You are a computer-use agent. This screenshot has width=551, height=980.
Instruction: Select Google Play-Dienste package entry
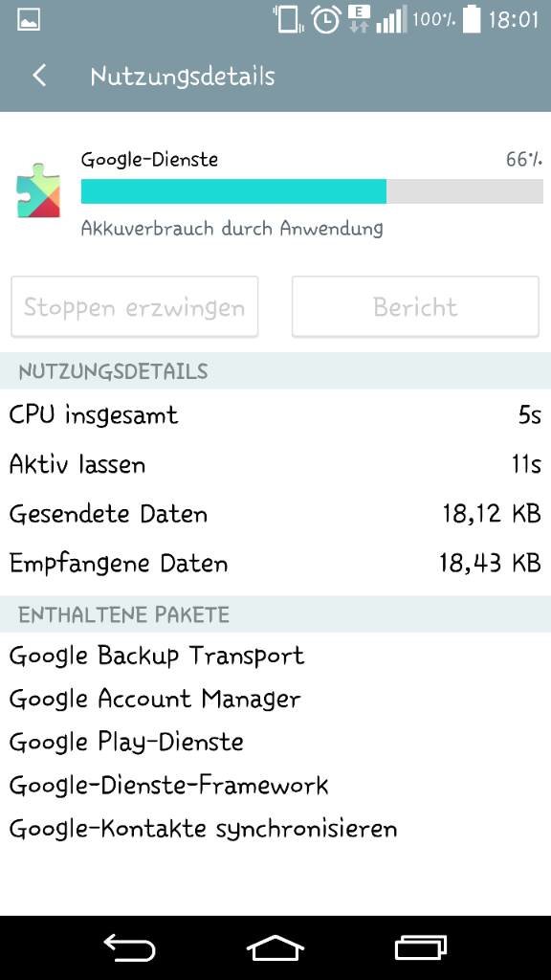click(x=126, y=742)
